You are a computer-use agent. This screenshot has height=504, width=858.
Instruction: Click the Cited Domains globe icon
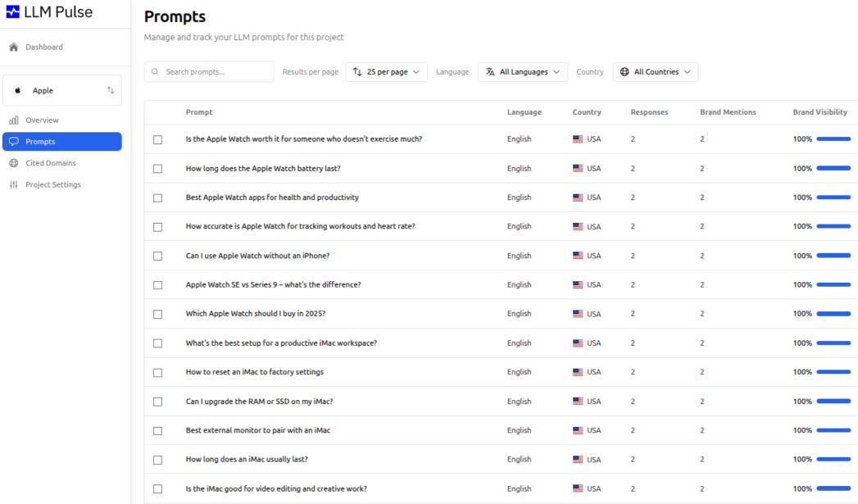(14, 163)
